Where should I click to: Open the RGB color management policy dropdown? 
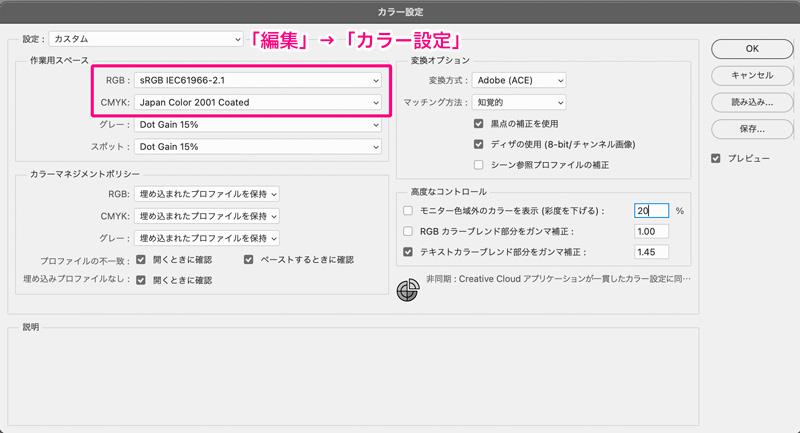point(207,194)
